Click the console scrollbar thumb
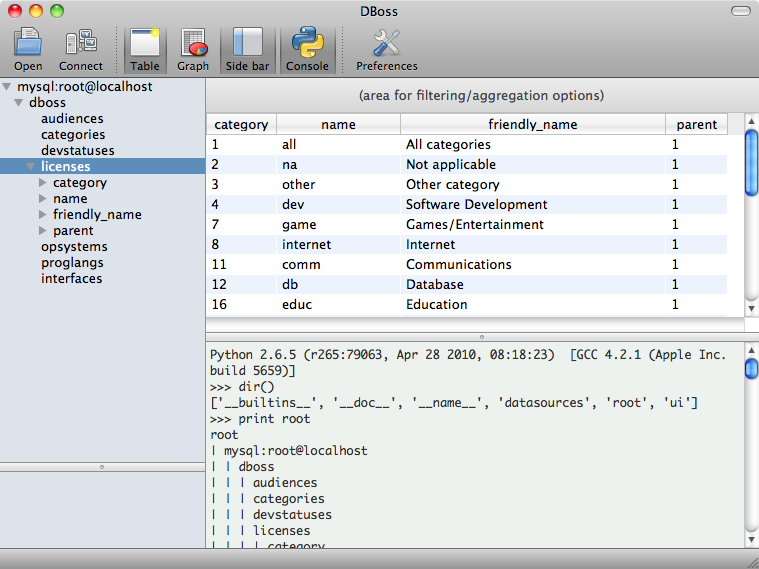 (x=752, y=369)
